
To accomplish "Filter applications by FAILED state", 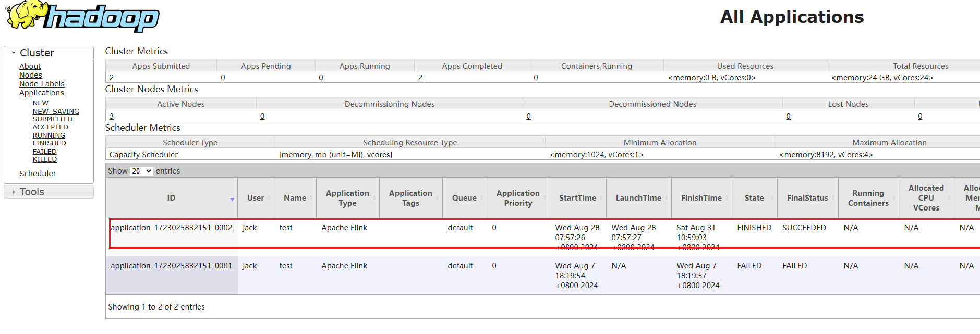I will tap(45, 152).
